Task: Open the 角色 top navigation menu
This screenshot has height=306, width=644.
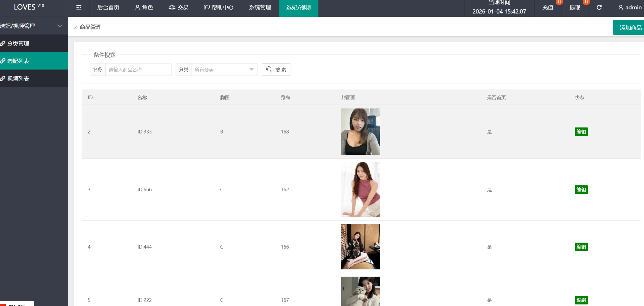Action: [x=144, y=8]
